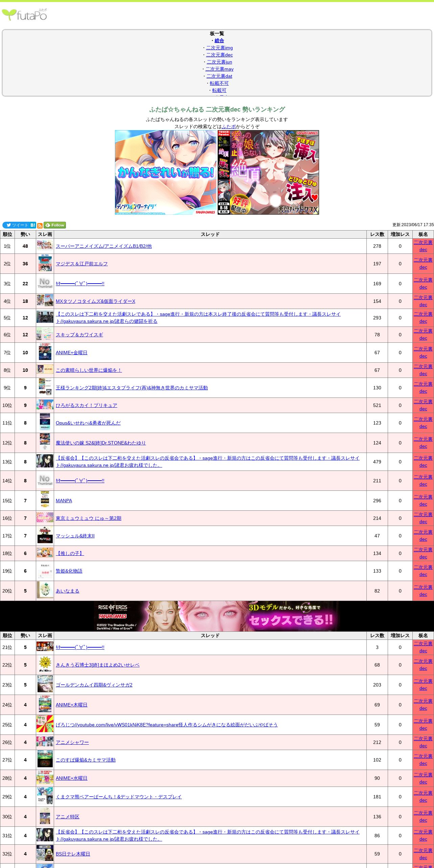Click the thumbnail for 【推しの子】

point(45,553)
